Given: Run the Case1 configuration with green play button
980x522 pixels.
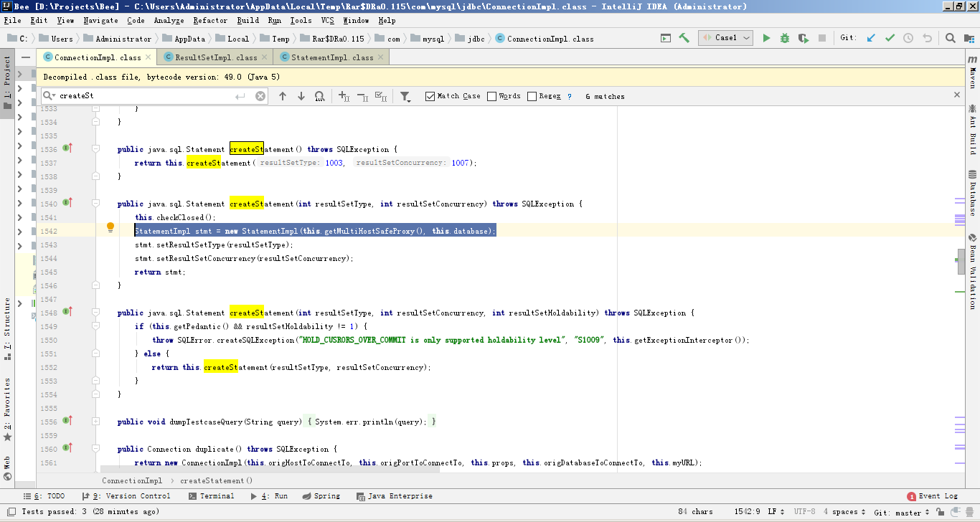Looking at the screenshot, I should coord(766,38).
